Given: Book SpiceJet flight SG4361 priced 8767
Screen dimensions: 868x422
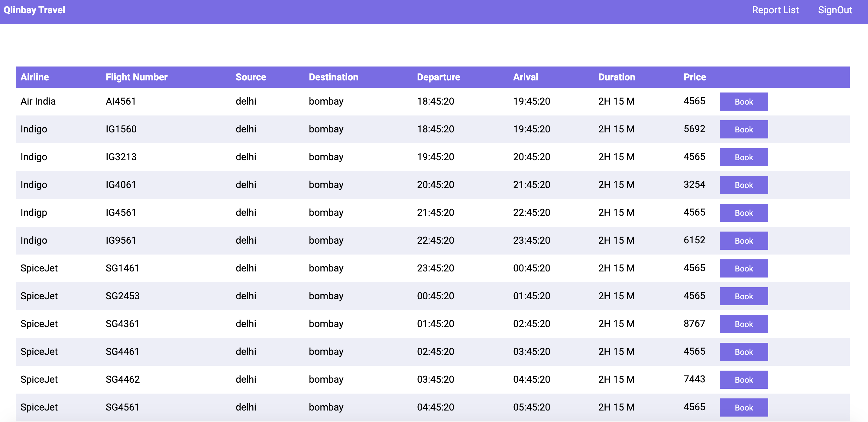Looking at the screenshot, I should point(744,324).
